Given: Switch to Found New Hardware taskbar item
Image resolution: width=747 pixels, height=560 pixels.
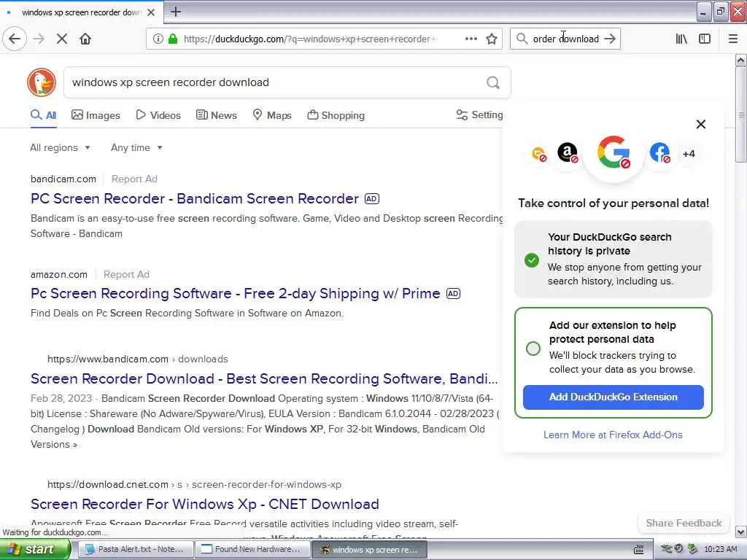Looking at the screenshot, I should tap(252, 550).
